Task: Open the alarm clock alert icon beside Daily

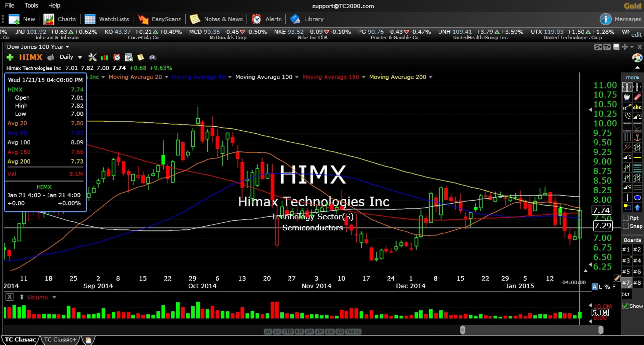Action: pyautogui.click(x=117, y=57)
